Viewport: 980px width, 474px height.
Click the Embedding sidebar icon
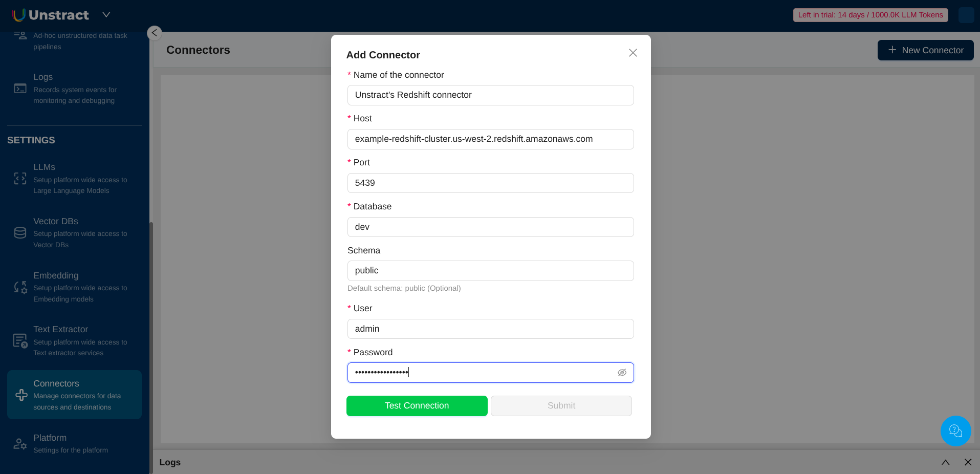click(x=20, y=287)
